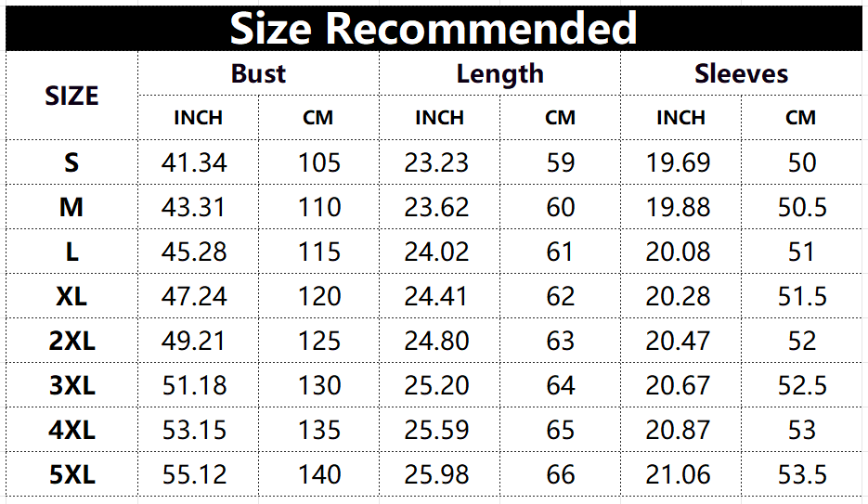The image size is (868, 504).
Task: Click the sleeves cm value 52.5
Action: pos(802,385)
